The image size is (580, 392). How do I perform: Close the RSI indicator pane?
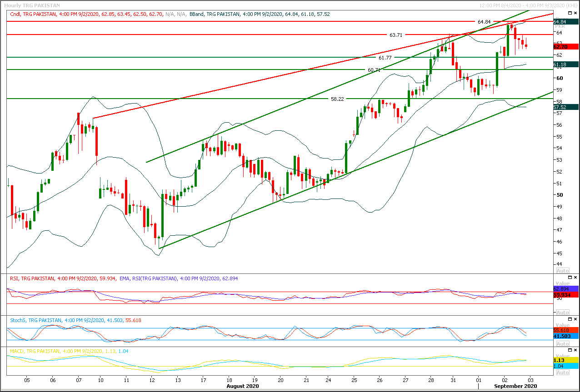575,277
